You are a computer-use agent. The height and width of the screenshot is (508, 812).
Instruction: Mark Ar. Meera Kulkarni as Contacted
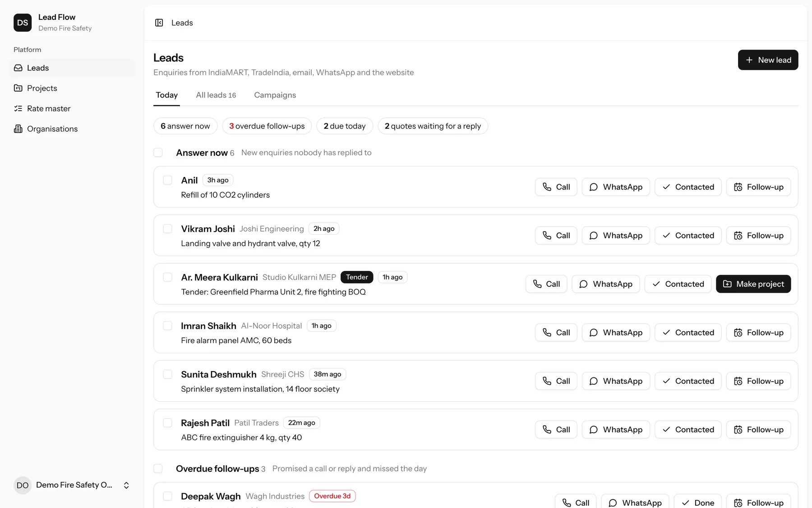pos(678,284)
